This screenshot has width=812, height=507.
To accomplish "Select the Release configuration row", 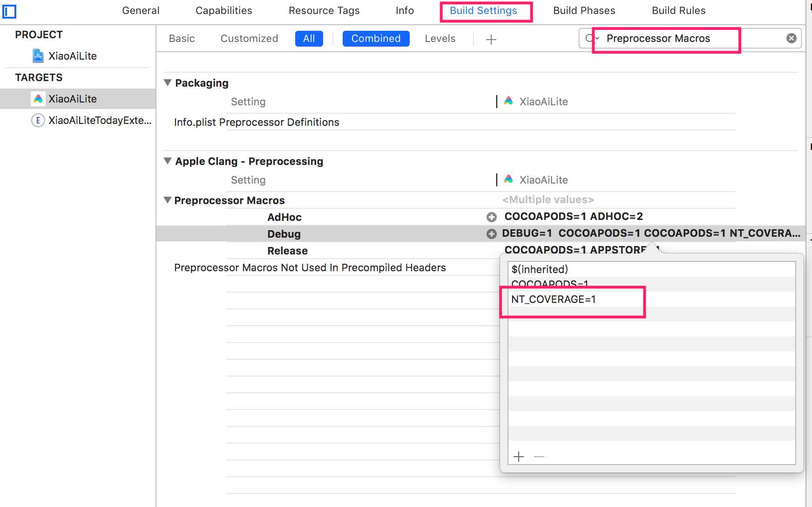I will tap(287, 251).
